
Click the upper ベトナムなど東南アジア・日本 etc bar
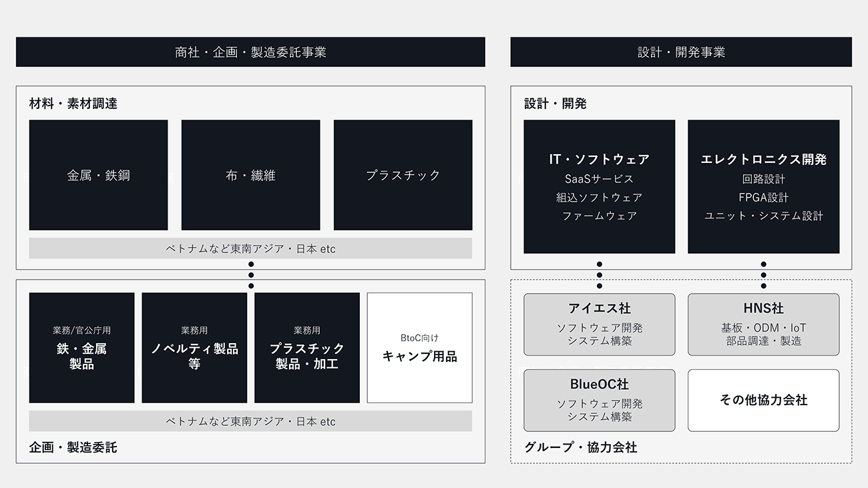(x=250, y=248)
